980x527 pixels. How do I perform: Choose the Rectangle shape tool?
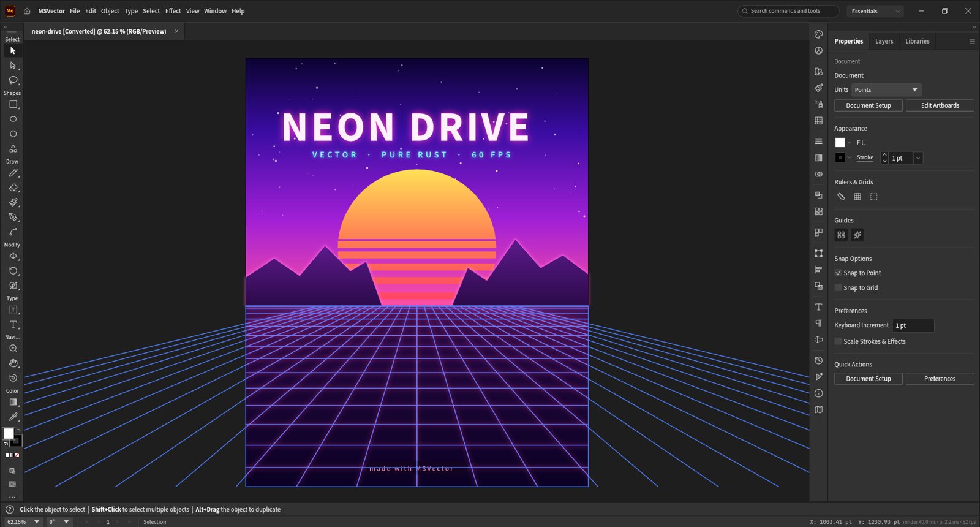13,105
